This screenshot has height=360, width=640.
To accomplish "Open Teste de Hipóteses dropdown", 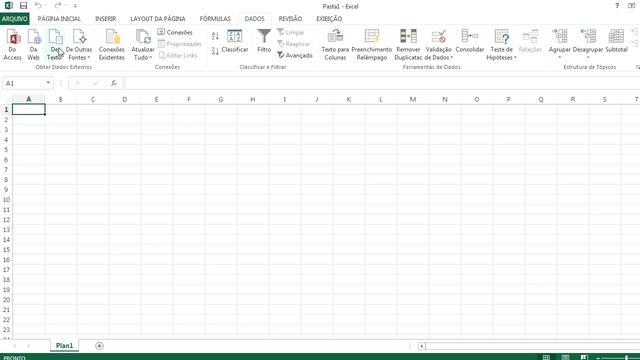I will (x=501, y=45).
